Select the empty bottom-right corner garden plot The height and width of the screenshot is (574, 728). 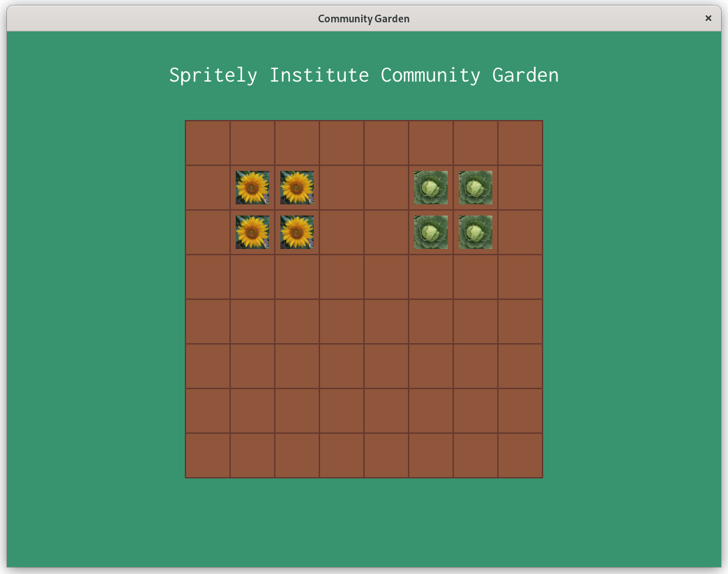coord(520,455)
